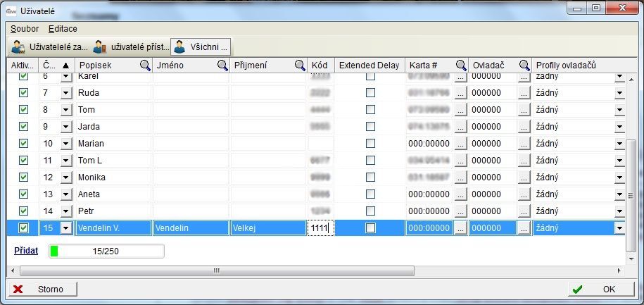Open profile dropdown for Petr's row

tap(619, 211)
